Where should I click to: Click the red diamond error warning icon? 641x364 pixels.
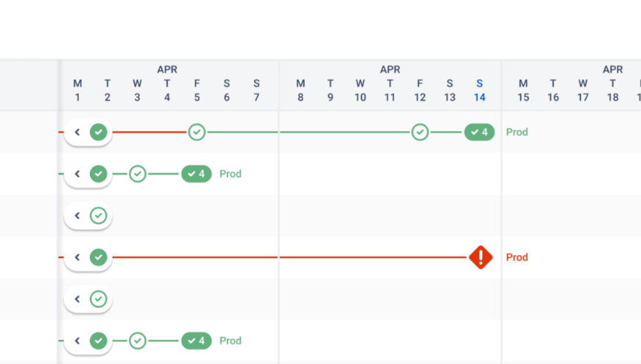[480, 257]
